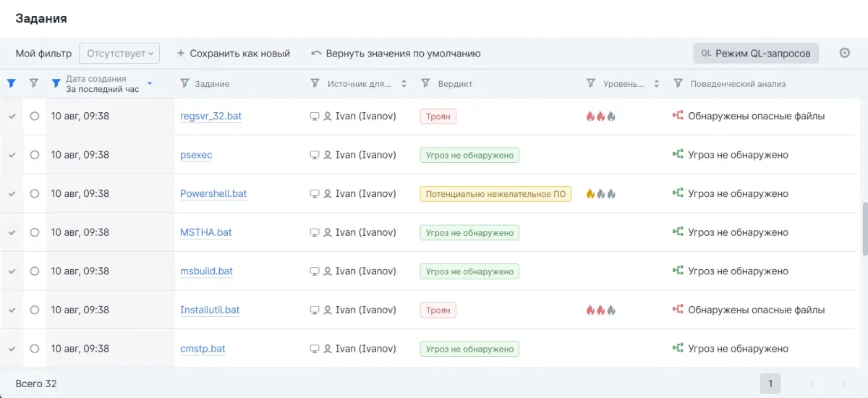Open Мой фильтр dropdown showing Отсутствует
Viewport: 868px width, 398px height.
coord(119,53)
